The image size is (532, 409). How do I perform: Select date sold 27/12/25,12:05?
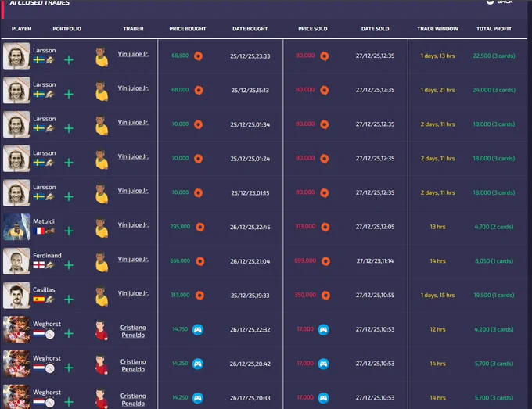pos(375,227)
